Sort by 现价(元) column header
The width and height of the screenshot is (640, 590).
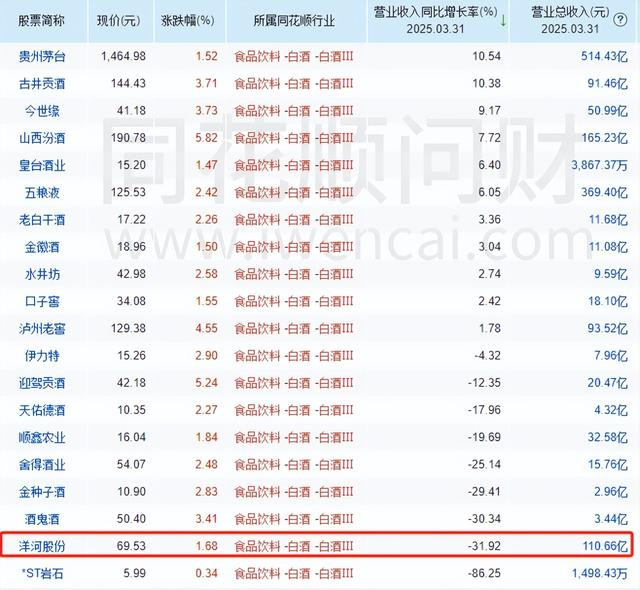[118, 20]
